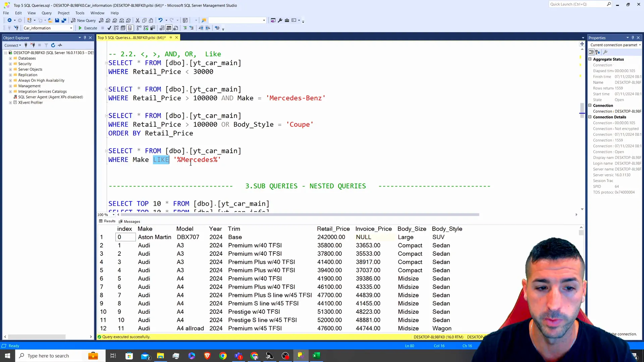Open the Connect dropdown in Object Explorer
The height and width of the screenshot is (362, 644).
[x=13, y=45]
